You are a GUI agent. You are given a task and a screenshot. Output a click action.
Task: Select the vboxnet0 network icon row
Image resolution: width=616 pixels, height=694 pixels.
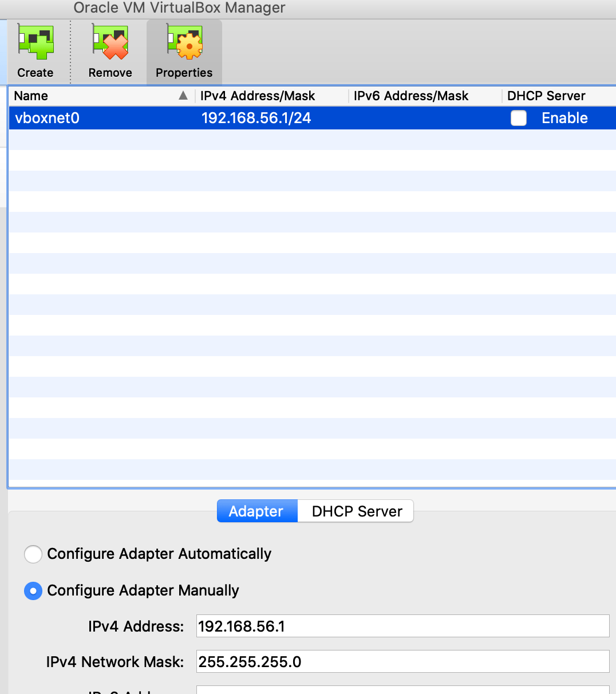tap(46, 118)
